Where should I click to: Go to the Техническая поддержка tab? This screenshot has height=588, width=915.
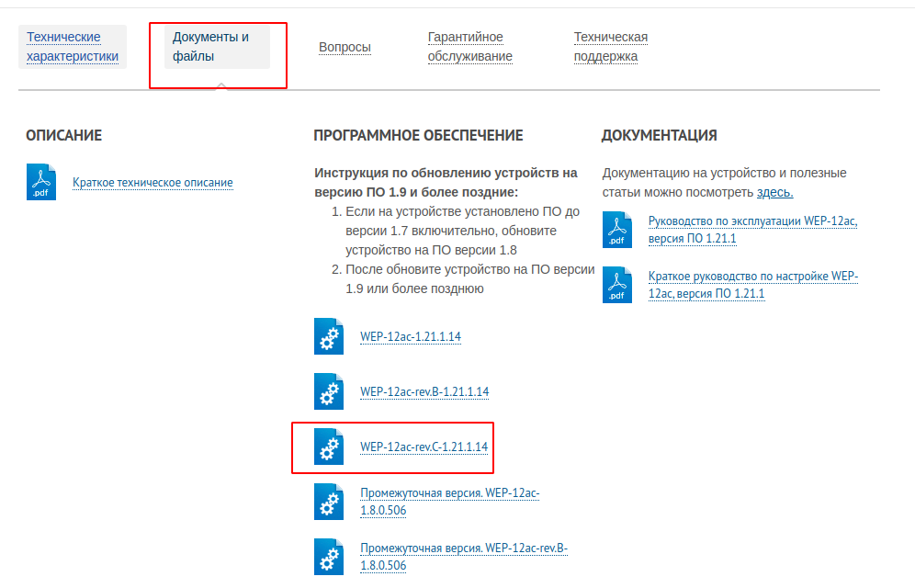(610, 47)
